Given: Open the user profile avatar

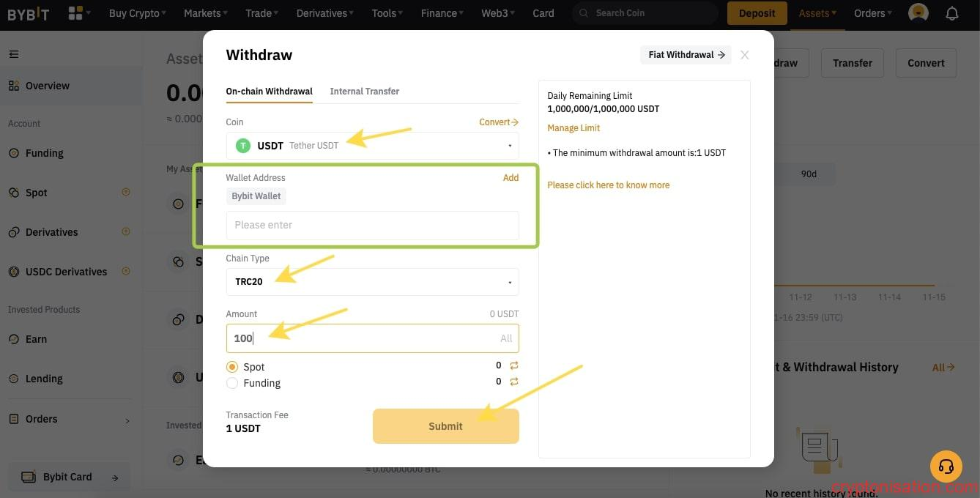Looking at the screenshot, I should 918,13.
